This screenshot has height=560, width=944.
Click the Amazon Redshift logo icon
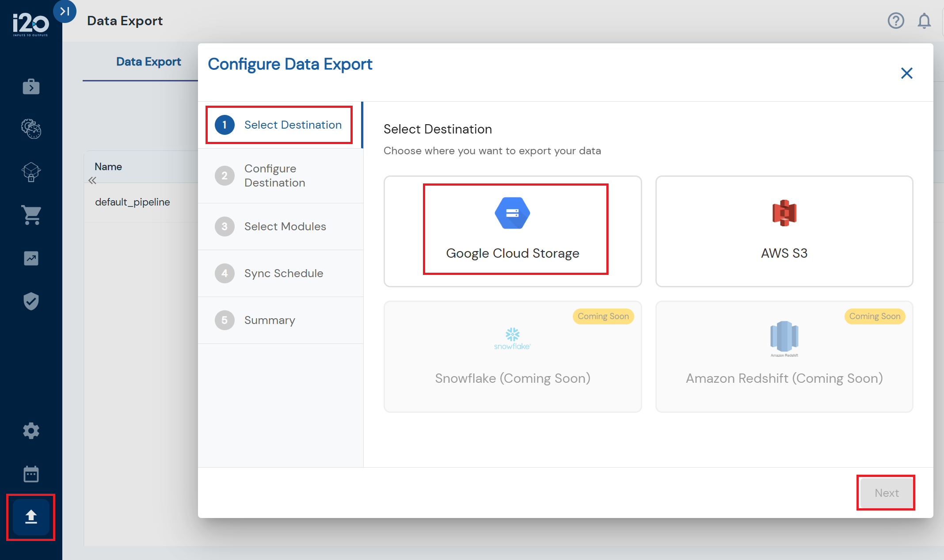[x=784, y=339]
